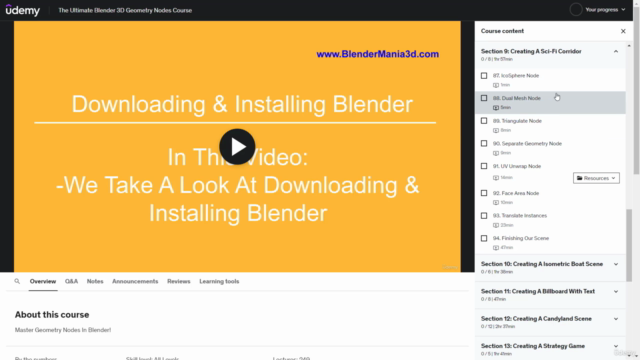This screenshot has height=360, width=640.
Task: Click the video icon under Separate Geometry Node
Action: pos(496,153)
